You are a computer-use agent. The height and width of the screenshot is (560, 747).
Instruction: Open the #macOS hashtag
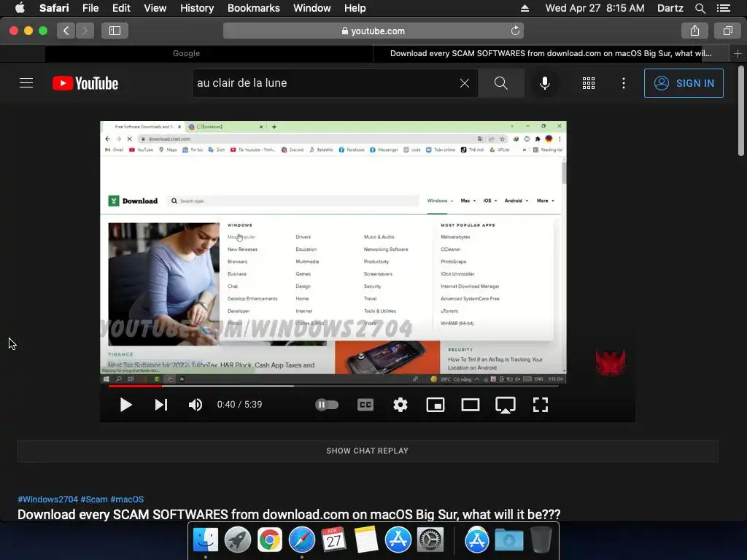pos(127,499)
